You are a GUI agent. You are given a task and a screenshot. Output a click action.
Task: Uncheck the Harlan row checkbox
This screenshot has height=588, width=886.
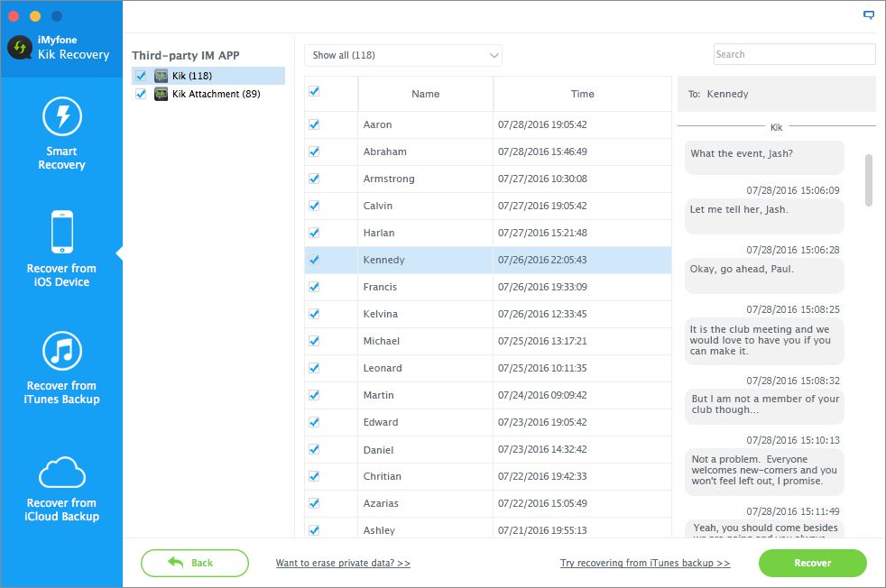tap(314, 233)
